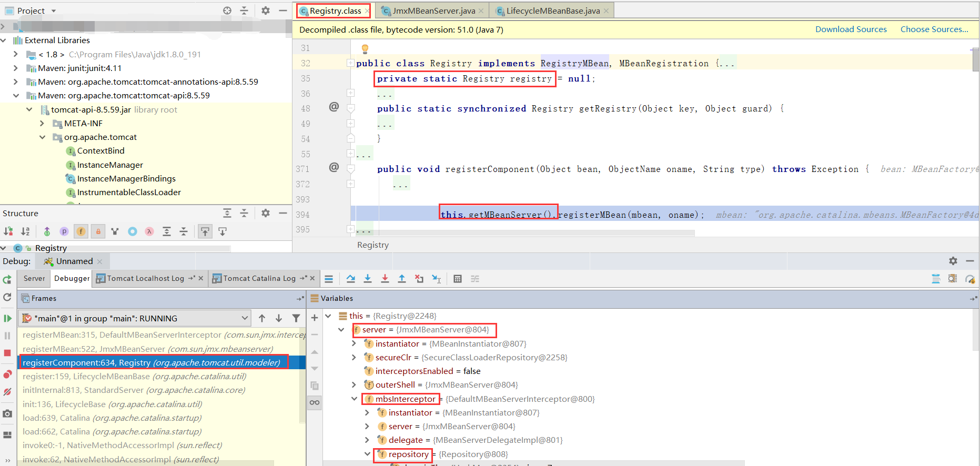The height and width of the screenshot is (466, 980).
Task: Click the Step Into blue arrow icon
Action: coord(368,279)
